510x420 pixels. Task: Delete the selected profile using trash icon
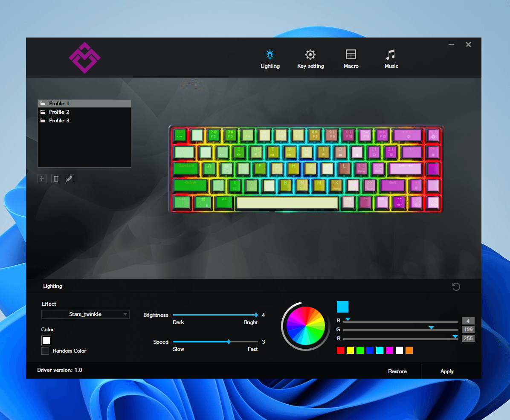tap(55, 178)
